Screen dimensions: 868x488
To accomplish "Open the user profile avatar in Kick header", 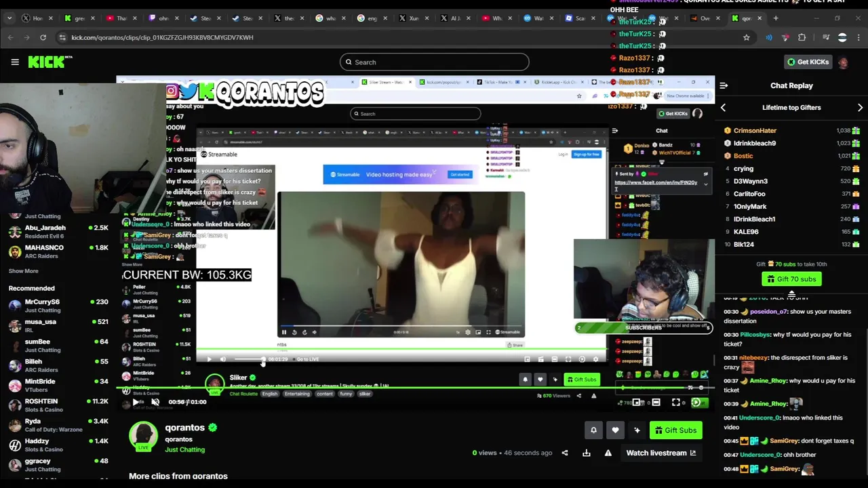I will click(843, 62).
